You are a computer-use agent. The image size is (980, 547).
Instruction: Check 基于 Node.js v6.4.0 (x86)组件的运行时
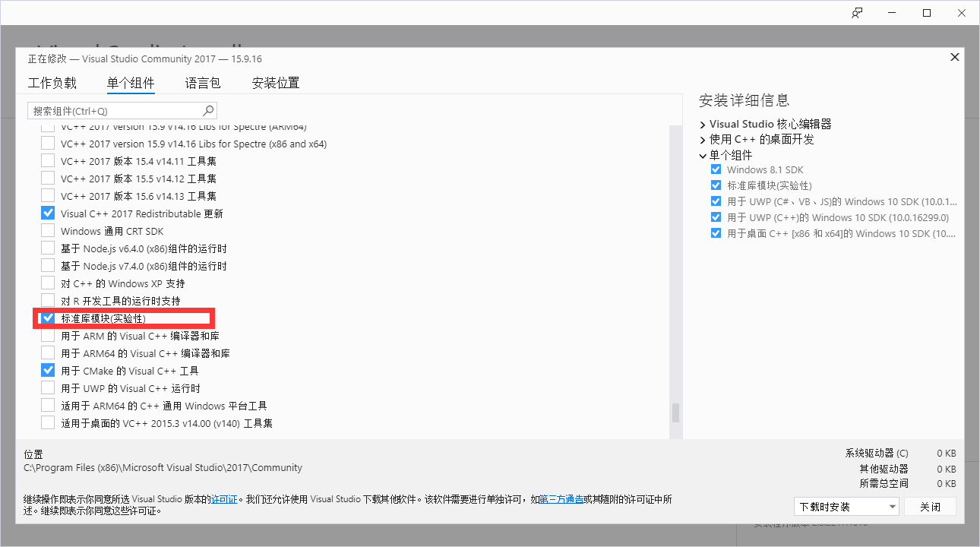pos(48,248)
